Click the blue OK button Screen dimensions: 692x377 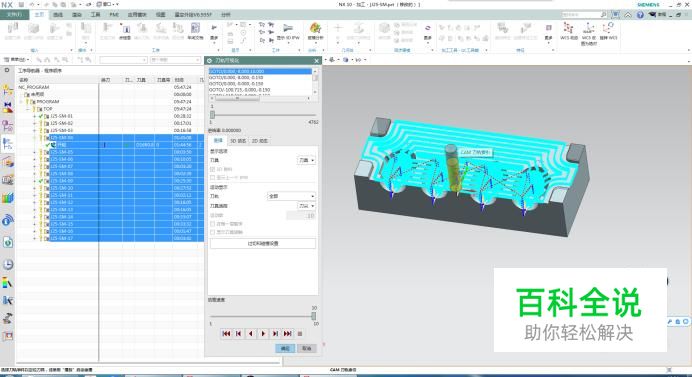(x=285, y=348)
